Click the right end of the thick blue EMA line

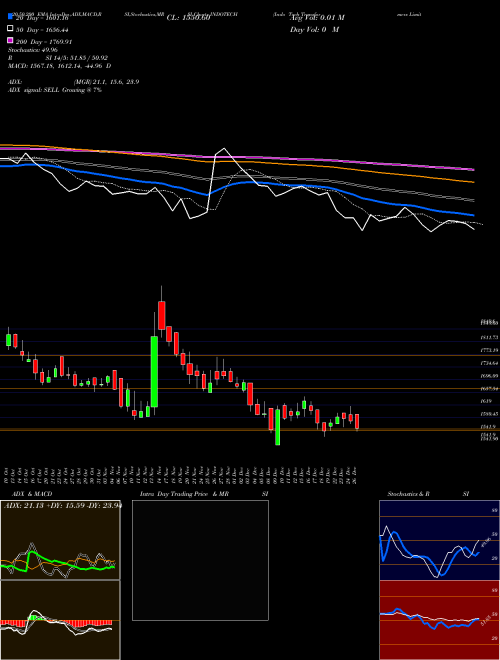click(x=473, y=215)
